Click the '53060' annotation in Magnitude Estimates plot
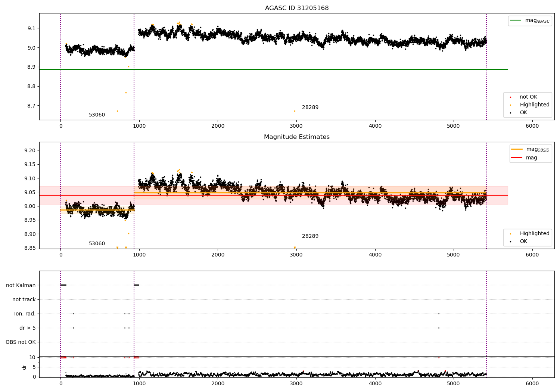Viewport: 560px width, 392px height. (x=97, y=244)
